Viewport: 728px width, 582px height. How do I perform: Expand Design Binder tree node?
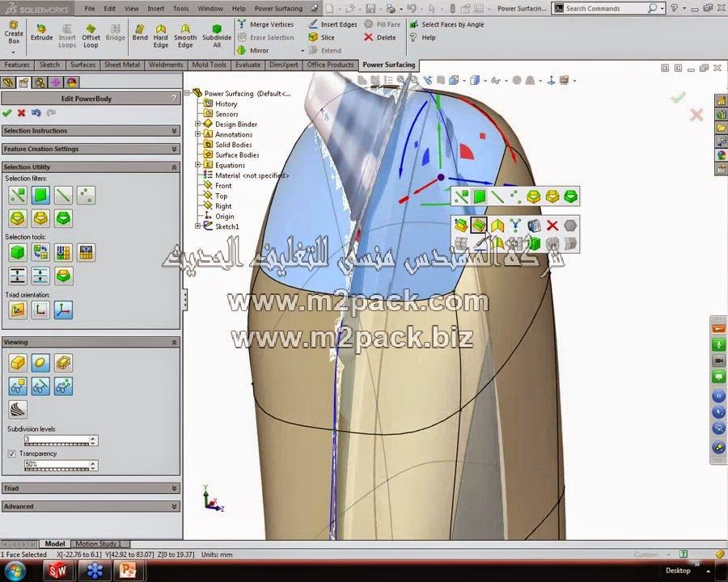point(198,124)
